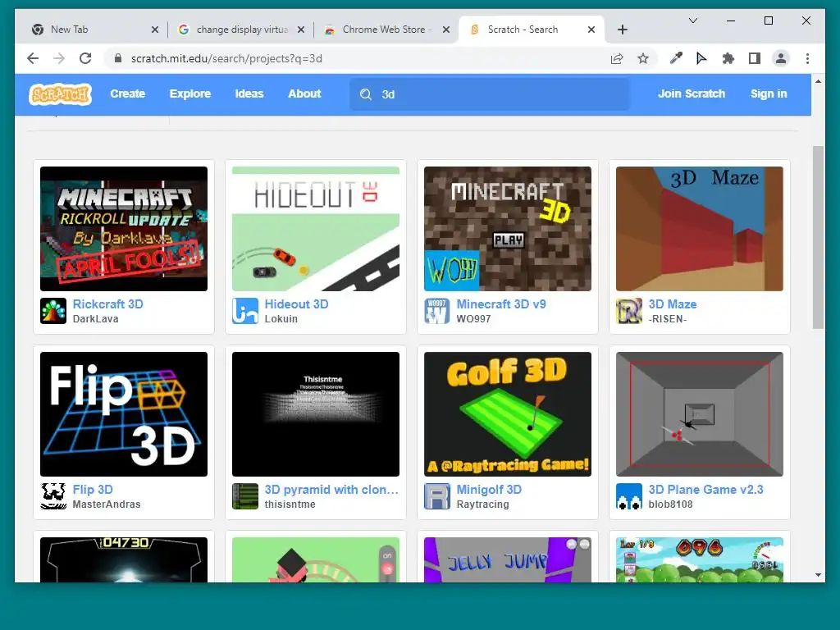840x630 pixels.
Task: Open the About menu item
Action: 304,94
